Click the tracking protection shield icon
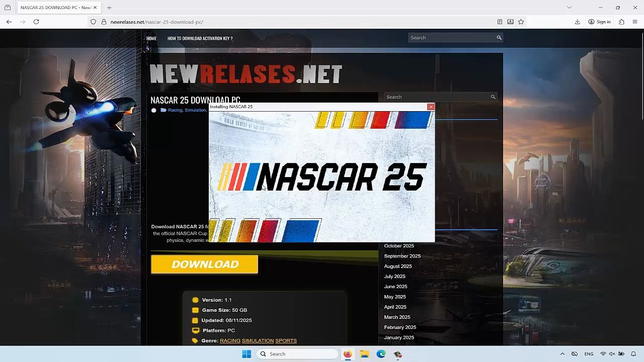The image size is (644, 362). click(93, 22)
